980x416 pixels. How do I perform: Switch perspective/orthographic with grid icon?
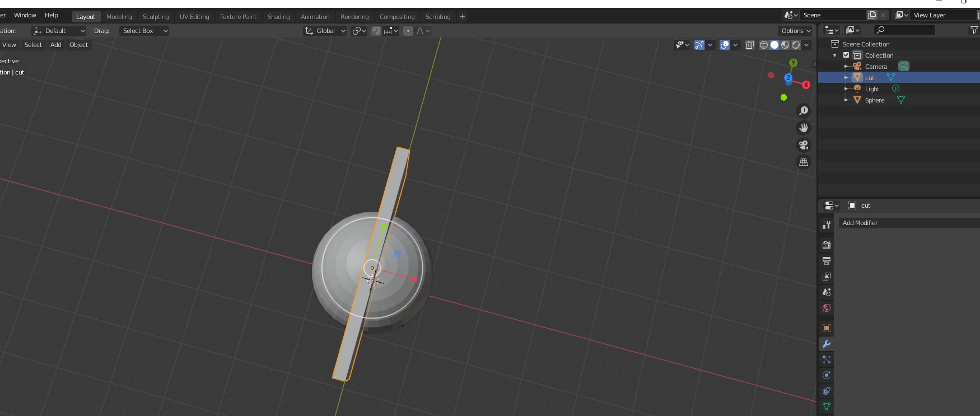pyautogui.click(x=804, y=162)
